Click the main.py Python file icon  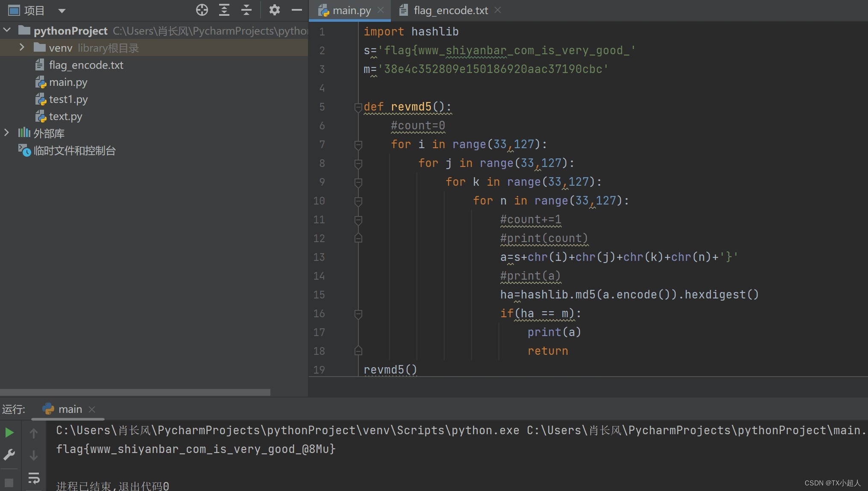click(41, 82)
